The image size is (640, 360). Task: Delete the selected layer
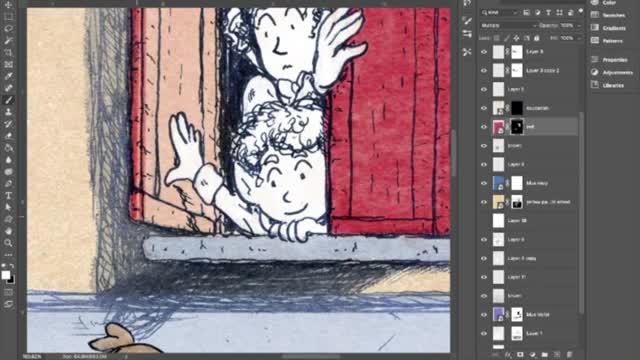point(570,355)
